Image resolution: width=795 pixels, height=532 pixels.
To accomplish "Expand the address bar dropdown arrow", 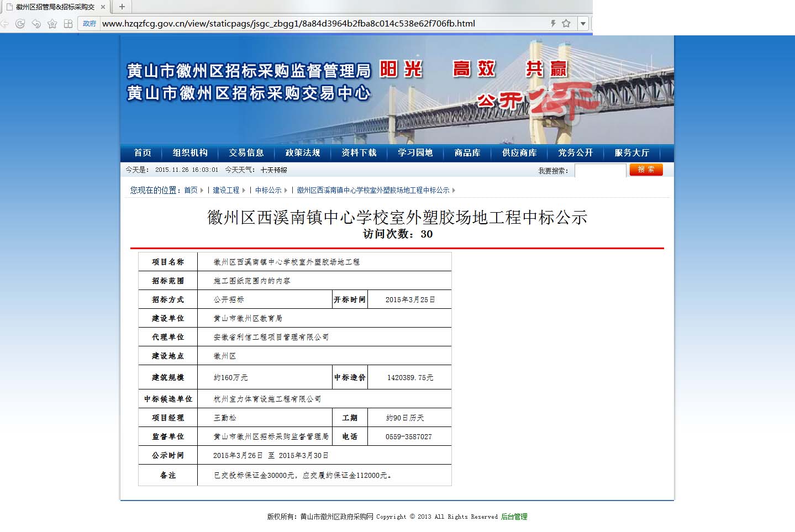I will point(583,23).
